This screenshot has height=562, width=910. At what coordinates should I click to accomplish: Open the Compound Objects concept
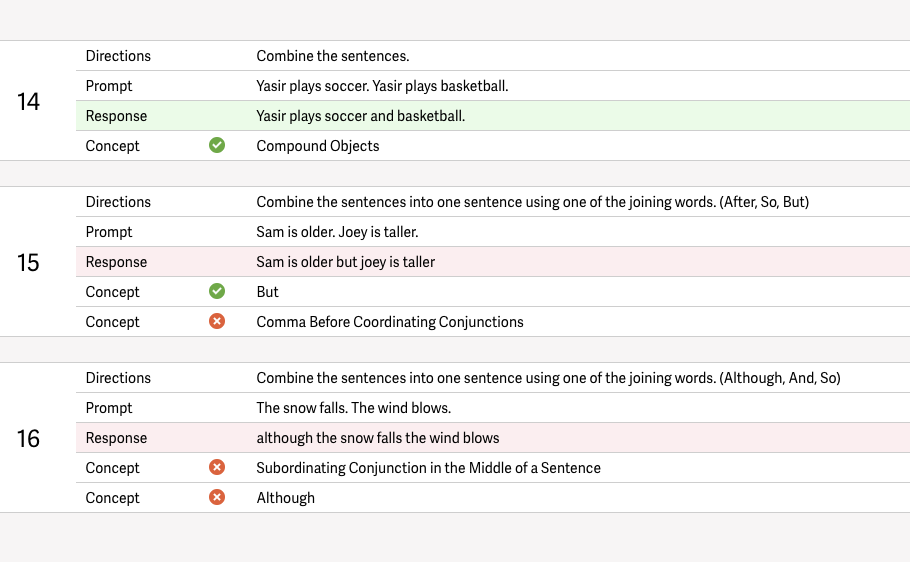318,146
